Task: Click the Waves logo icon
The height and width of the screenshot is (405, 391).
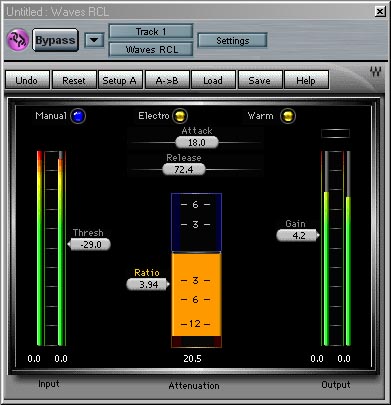Action: tap(375, 71)
